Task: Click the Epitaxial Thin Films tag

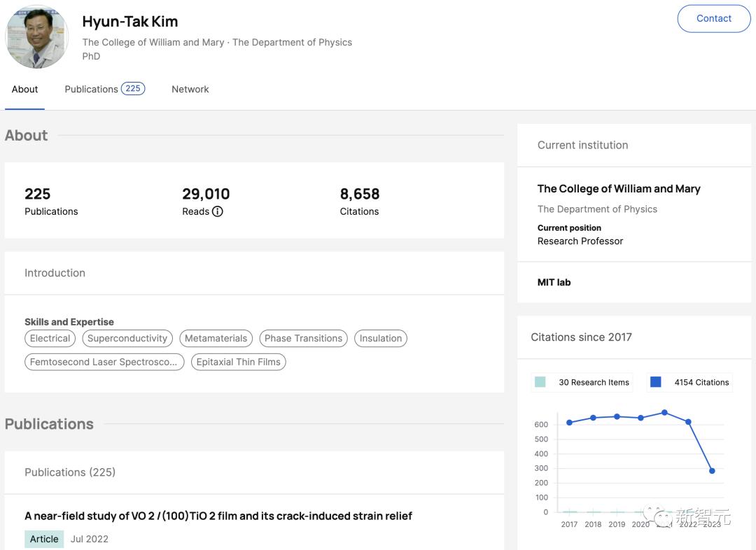Action: [x=238, y=362]
